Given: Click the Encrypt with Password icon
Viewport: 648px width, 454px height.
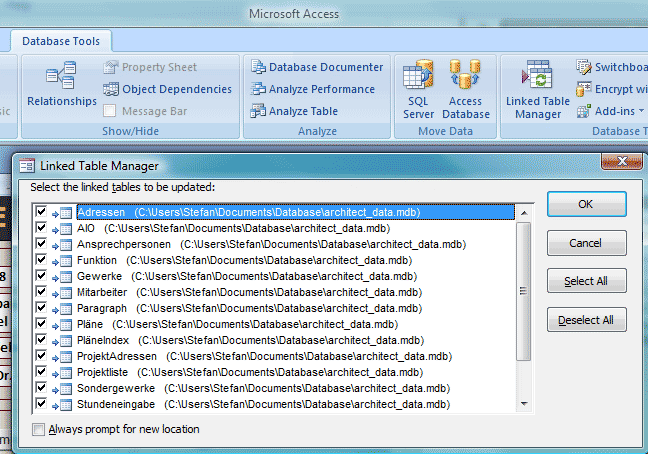Looking at the screenshot, I should click(x=584, y=88).
